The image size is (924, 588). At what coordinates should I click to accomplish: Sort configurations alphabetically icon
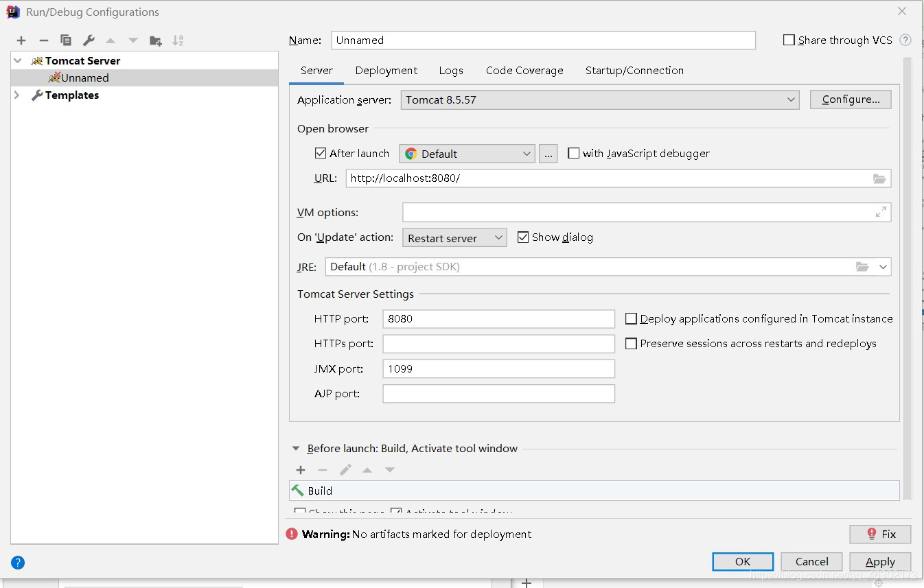[x=178, y=40]
